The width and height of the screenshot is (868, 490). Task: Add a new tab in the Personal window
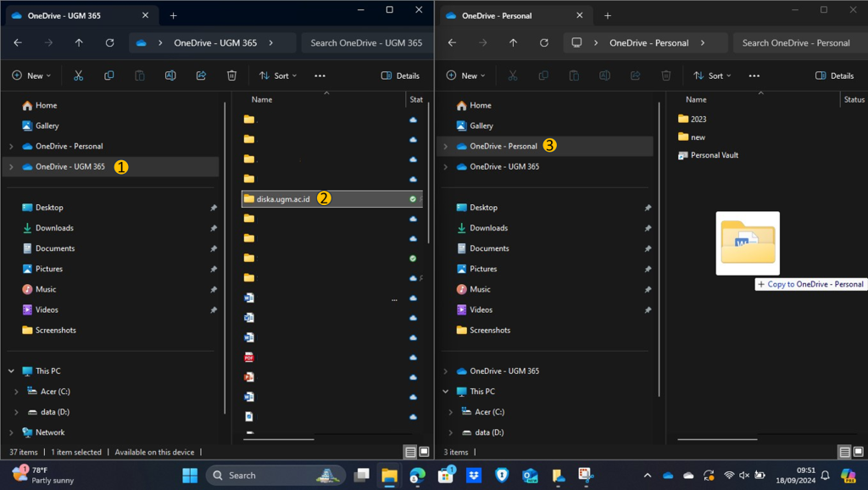pyautogui.click(x=607, y=15)
